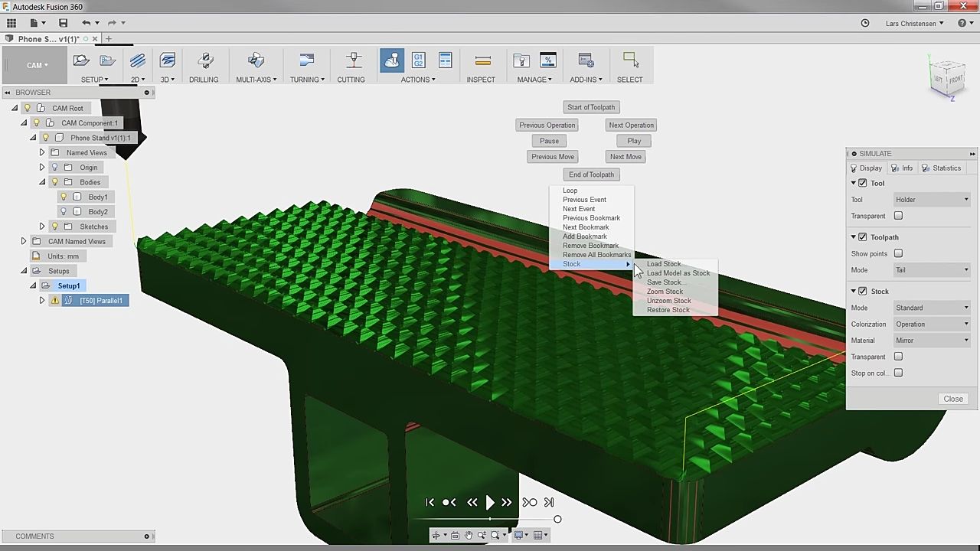Select Add Bookmark menu entry
Screen dimensions: 980x551
(585, 236)
